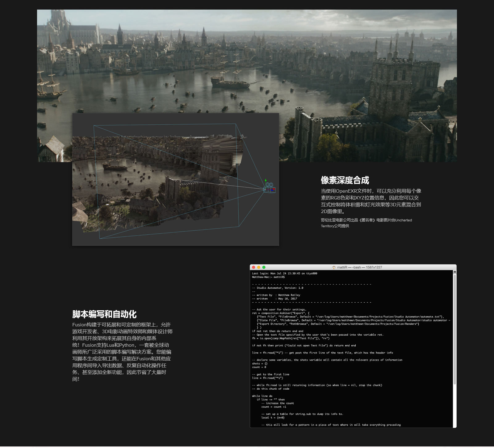The image size is (494, 448).
Task: Click the comment "-- do this chunk of code"
Action: point(270,389)
